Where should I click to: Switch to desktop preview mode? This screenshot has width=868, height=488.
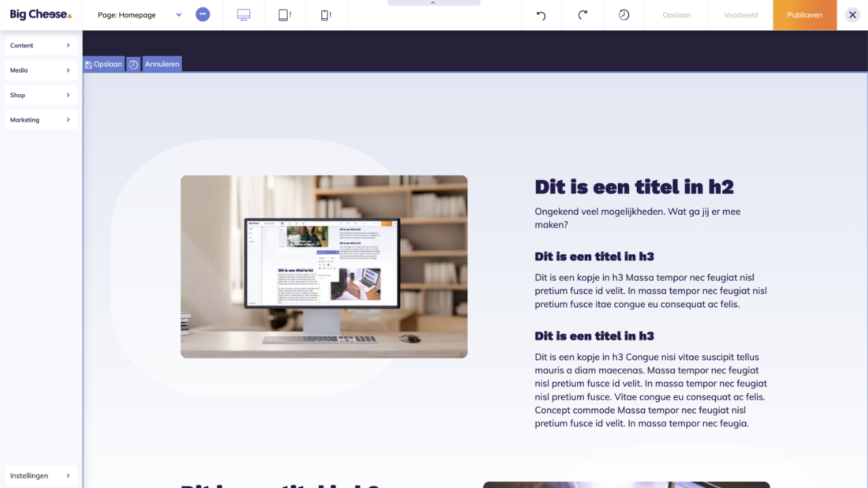[243, 15]
